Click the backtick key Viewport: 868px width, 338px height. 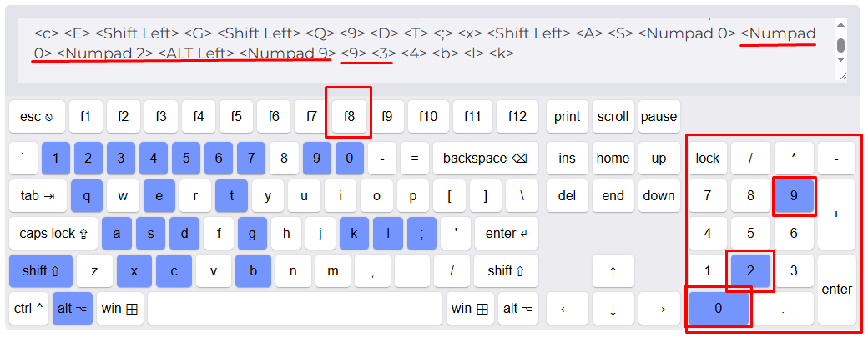click(x=23, y=159)
